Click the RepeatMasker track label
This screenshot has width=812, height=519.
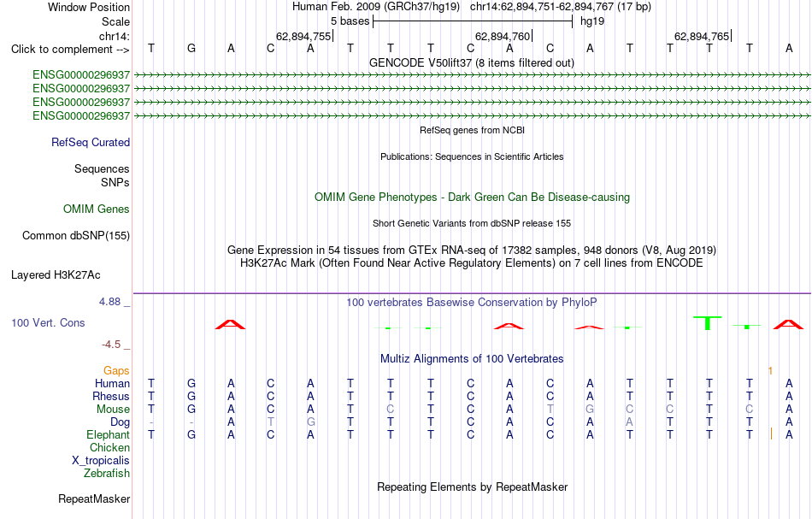(94, 498)
